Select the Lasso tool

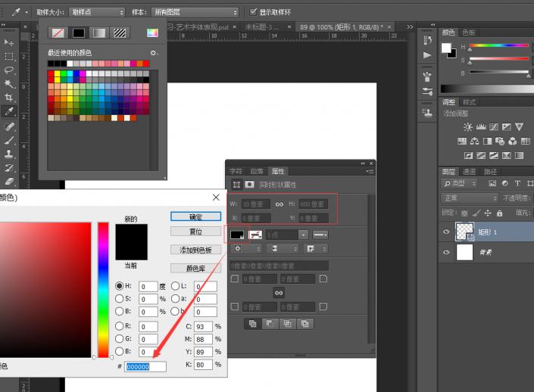tap(9, 70)
